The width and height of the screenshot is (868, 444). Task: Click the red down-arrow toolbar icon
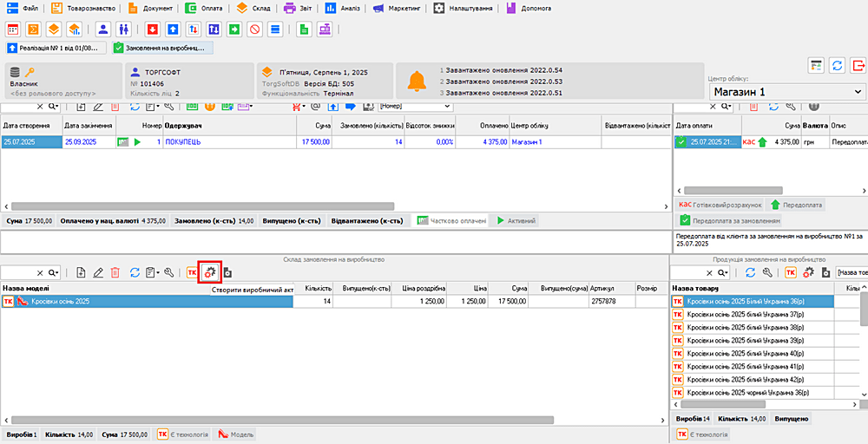pyautogui.click(x=153, y=29)
